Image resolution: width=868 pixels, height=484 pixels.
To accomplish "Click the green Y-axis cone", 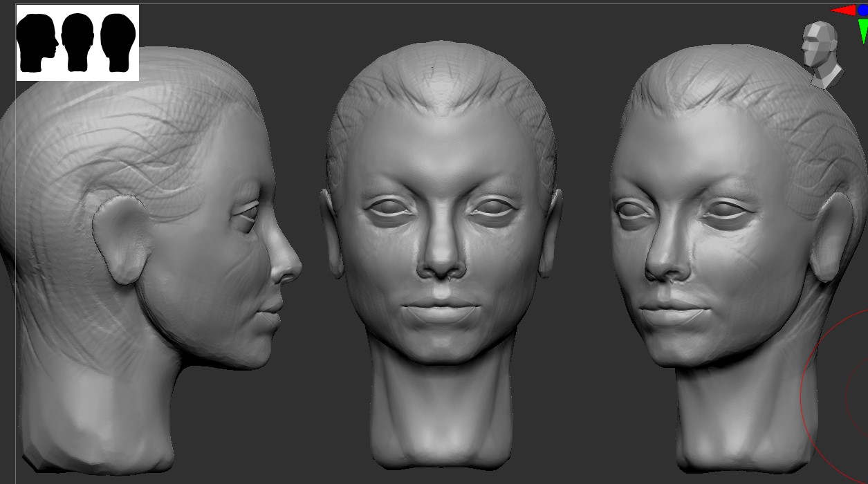I will pos(863,30).
